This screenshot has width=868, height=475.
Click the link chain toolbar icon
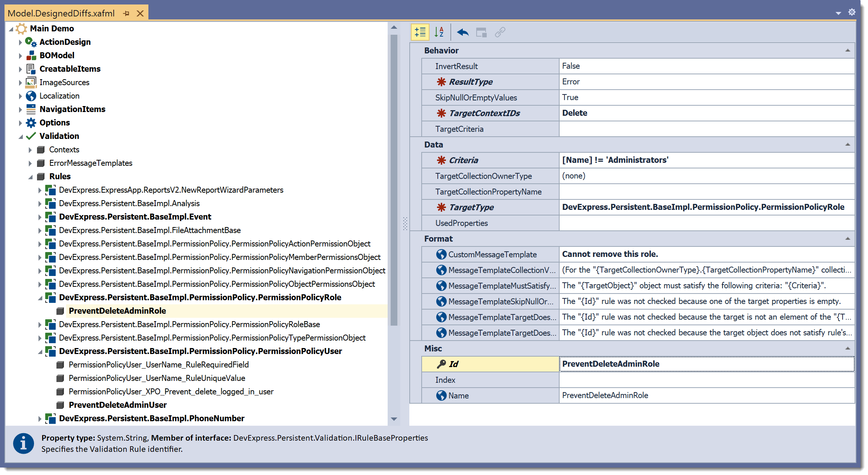pyautogui.click(x=500, y=32)
